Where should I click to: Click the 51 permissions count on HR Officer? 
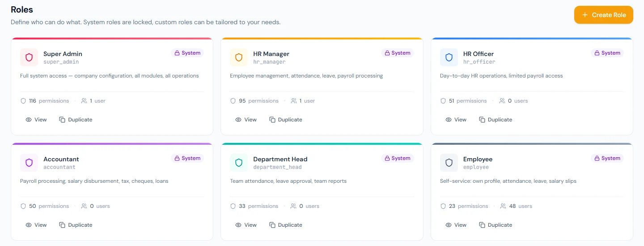[463, 101]
